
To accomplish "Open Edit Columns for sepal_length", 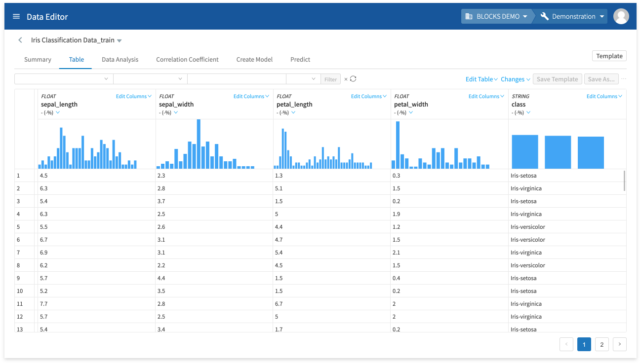I will (x=133, y=96).
